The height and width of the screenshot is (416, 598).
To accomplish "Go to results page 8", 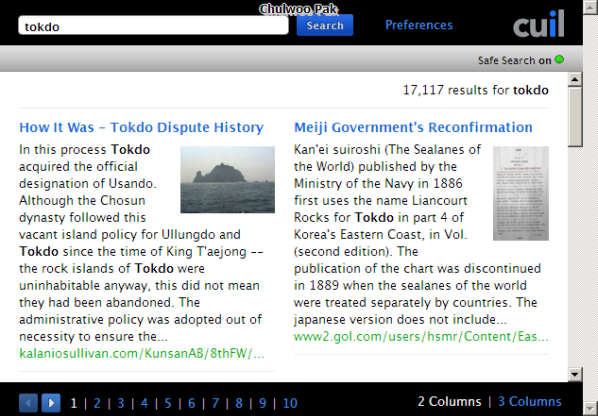I will (x=239, y=403).
